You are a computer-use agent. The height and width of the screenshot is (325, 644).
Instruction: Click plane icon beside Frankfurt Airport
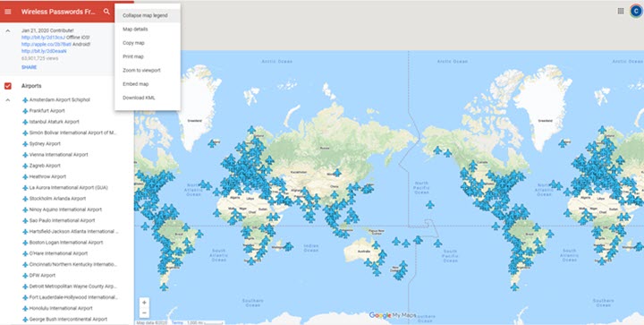pyautogui.click(x=25, y=111)
